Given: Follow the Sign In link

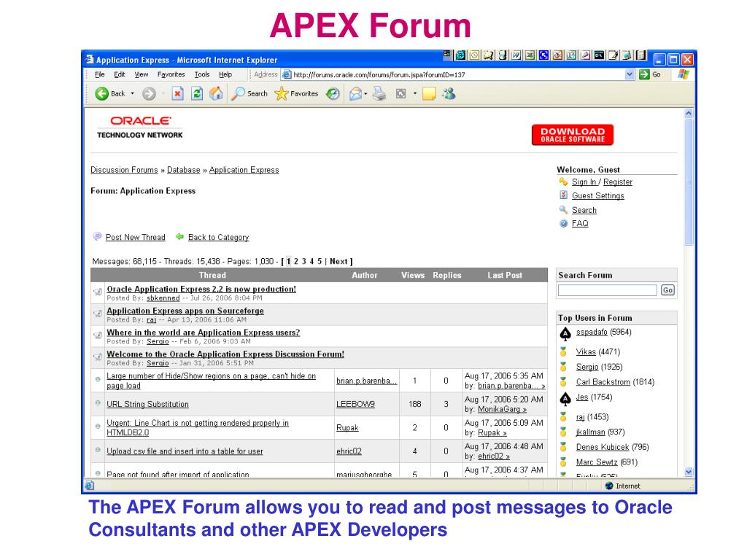Looking at the screenshot, I should [x=584, y=182].
